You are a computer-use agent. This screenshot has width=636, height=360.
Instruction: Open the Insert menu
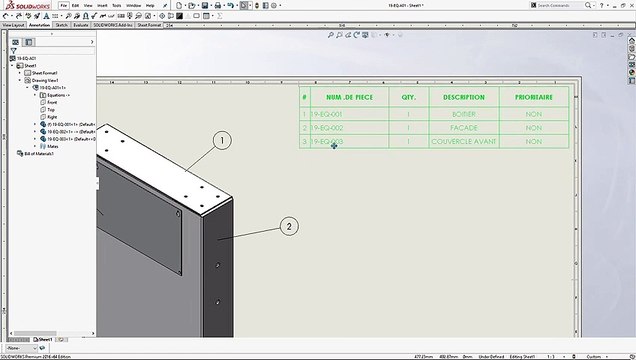pyautogui.click(x=102, y=6)
